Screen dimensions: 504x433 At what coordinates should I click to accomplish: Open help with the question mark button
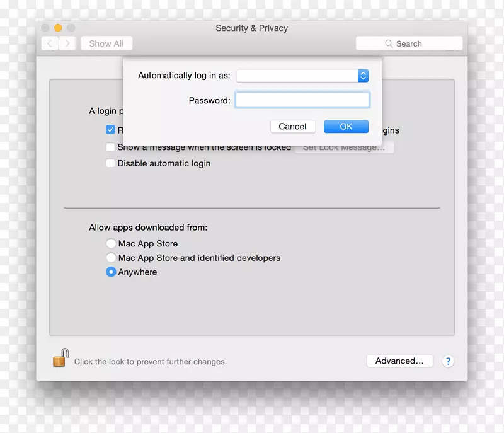(x=447, y=361)
